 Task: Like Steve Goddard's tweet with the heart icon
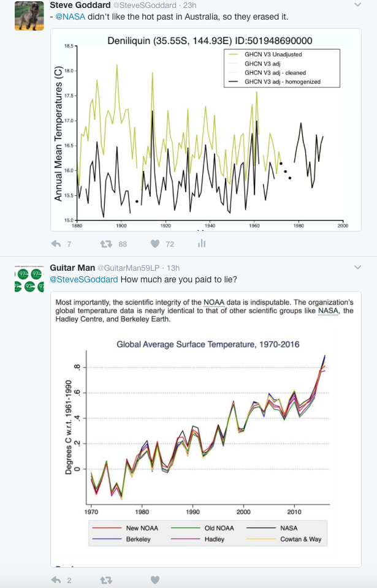click(x=155, y=244)
